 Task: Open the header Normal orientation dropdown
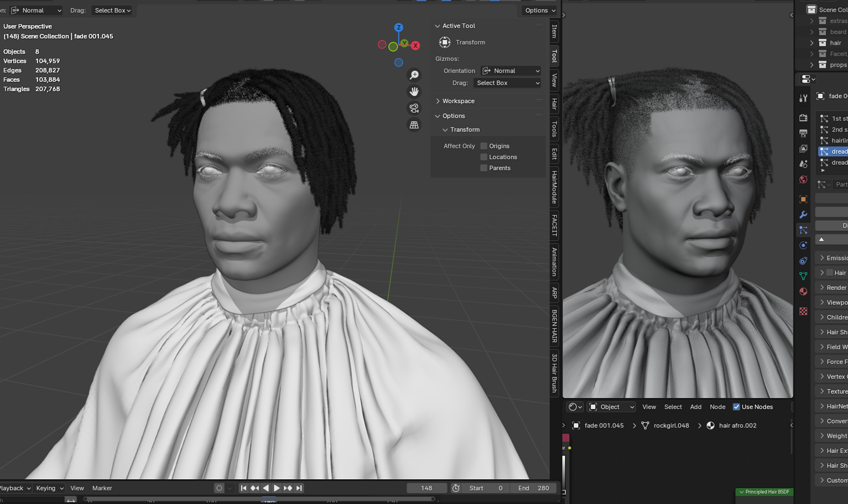[x=37, y=11]
